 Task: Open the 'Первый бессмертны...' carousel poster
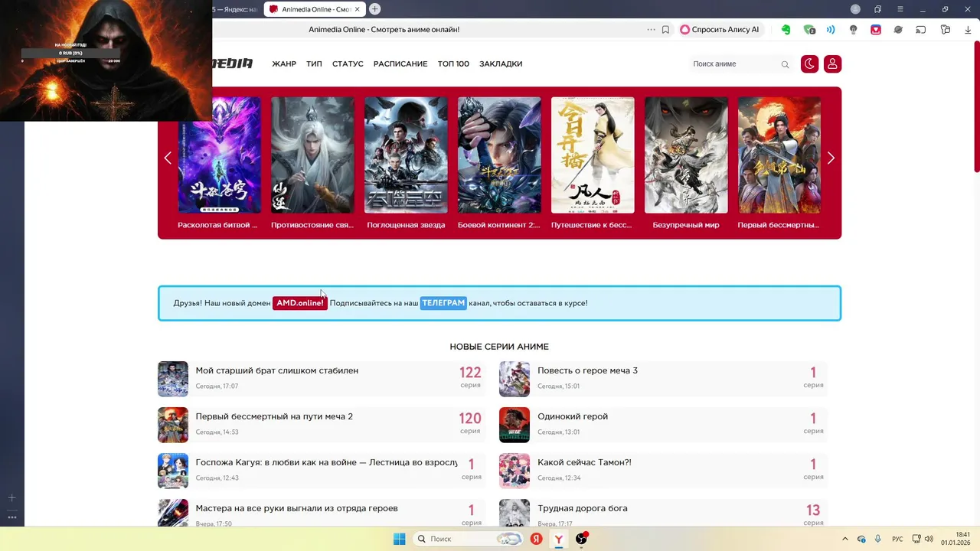779,155
